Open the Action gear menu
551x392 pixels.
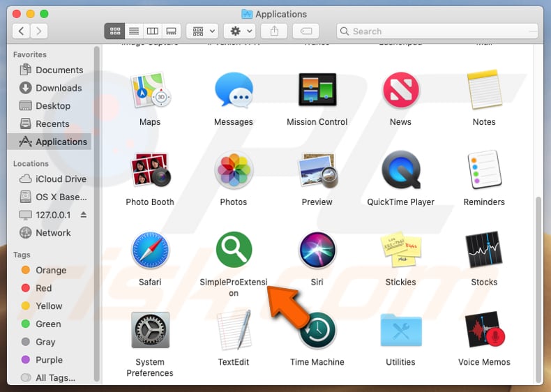(x=240, y=31)
